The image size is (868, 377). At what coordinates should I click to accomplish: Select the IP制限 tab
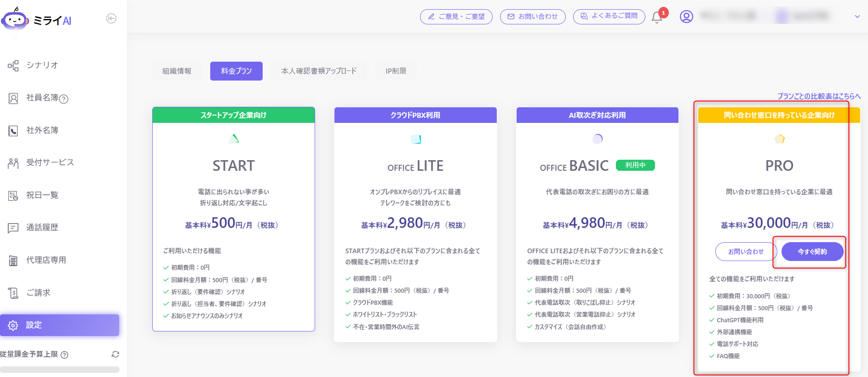(x=396, y=71)
